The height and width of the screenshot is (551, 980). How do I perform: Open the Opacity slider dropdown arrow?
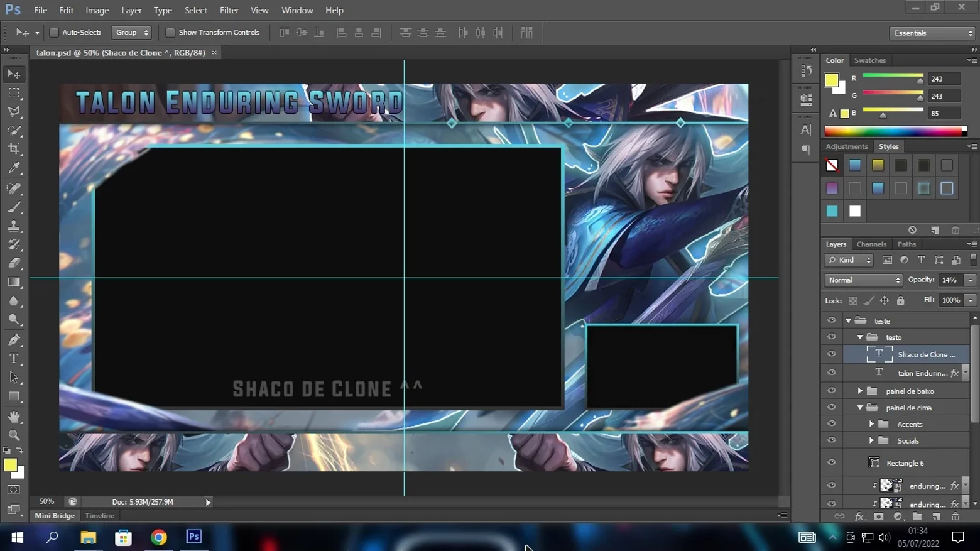(971, 280)
